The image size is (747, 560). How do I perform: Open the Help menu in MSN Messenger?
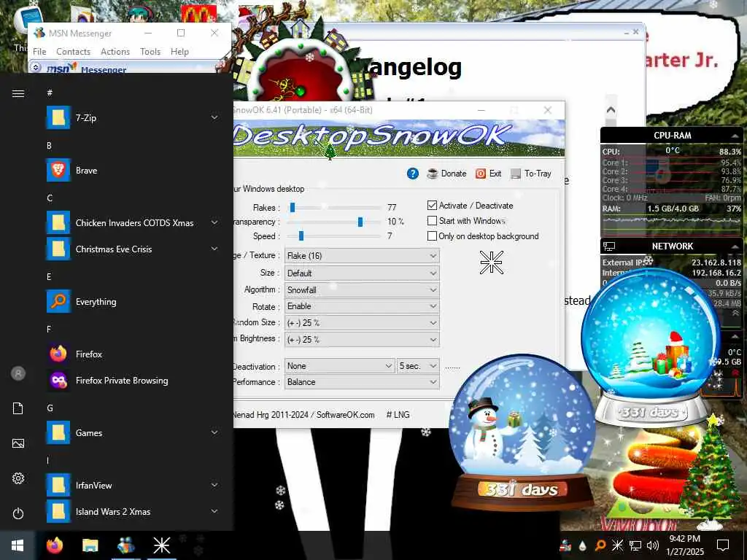pyautogui.click(x=179, y=52)
